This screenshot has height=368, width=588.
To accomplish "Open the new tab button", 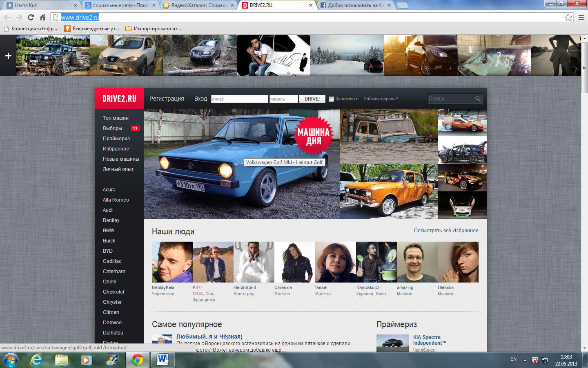I will [402, 5].
